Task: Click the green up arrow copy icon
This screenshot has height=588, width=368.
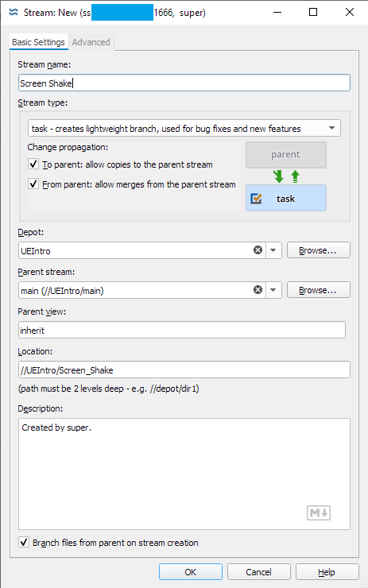Action: tap(295, 176)
